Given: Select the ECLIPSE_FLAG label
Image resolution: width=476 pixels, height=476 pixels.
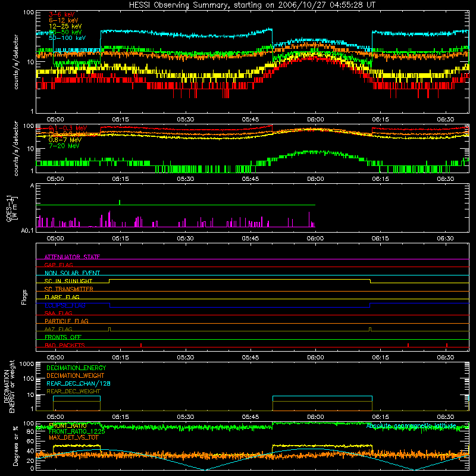Looking at the screenshot, I should tap(65, 305).
